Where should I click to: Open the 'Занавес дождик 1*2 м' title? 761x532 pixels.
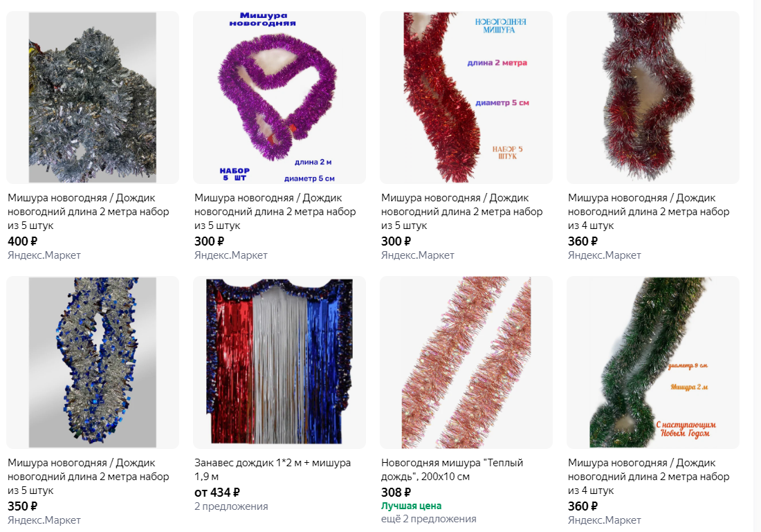[x=273, y=469]
